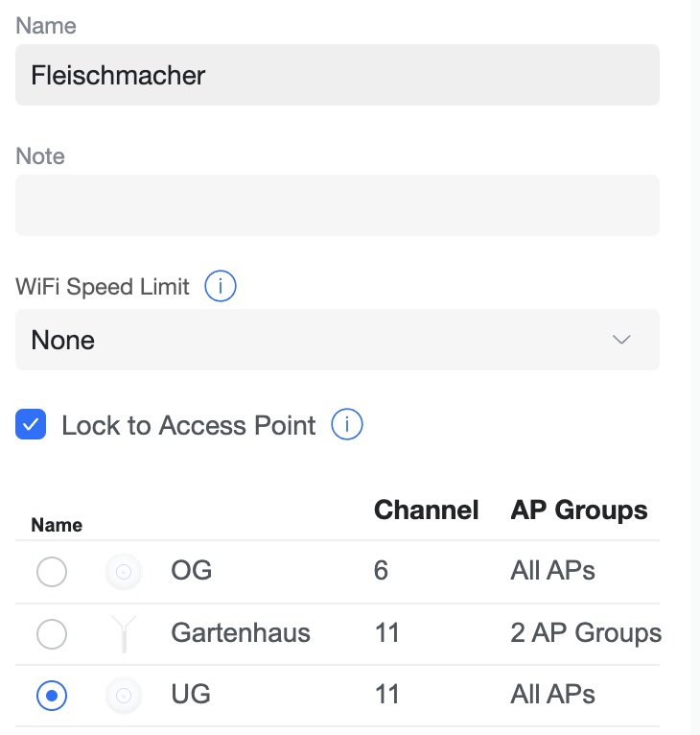The image size is (700, 735).
Task: Open the 2 AP Groups entry for Gartenhaus
Action: point(586,633)
